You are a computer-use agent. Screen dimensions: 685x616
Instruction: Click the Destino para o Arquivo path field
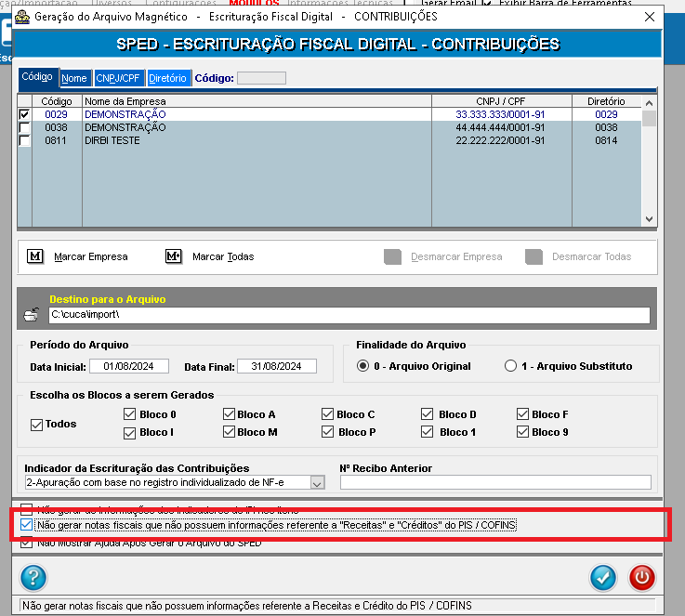(349, 315)
